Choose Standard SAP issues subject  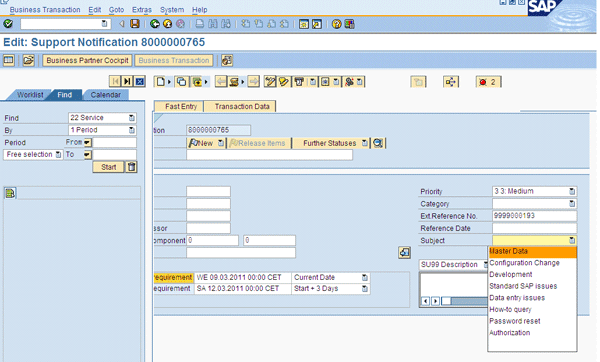point(532,286)
